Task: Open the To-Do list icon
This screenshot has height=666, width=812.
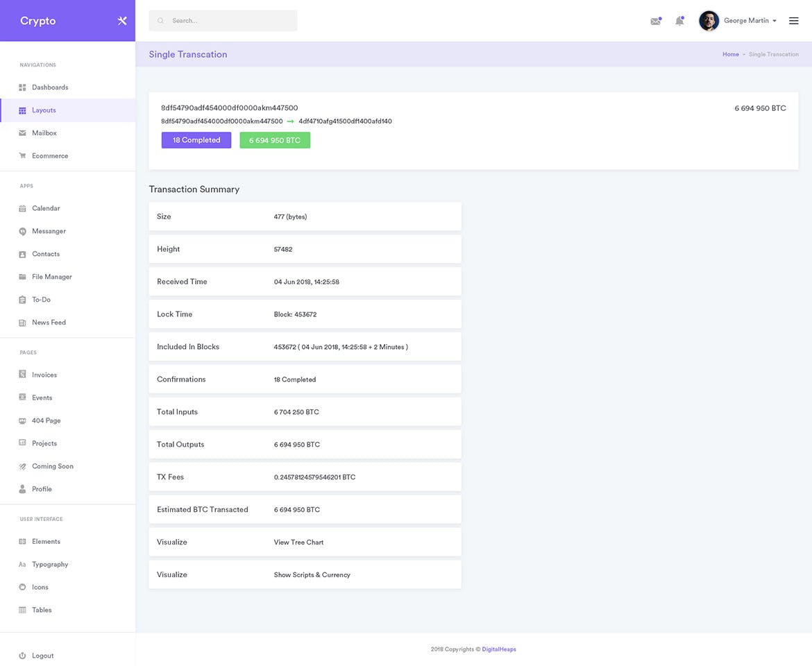Action: [x=22, y=299]
